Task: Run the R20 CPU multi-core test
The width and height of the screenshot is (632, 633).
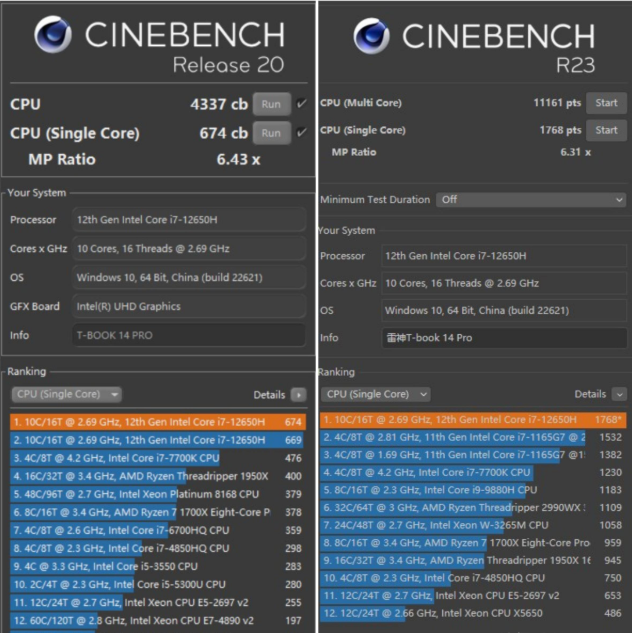Action: point(272,104)
